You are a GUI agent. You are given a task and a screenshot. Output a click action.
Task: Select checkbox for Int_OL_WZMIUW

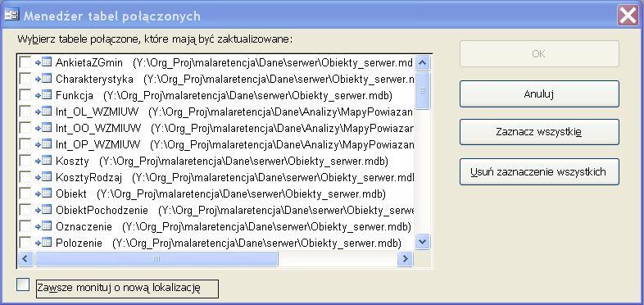point(25,112)
